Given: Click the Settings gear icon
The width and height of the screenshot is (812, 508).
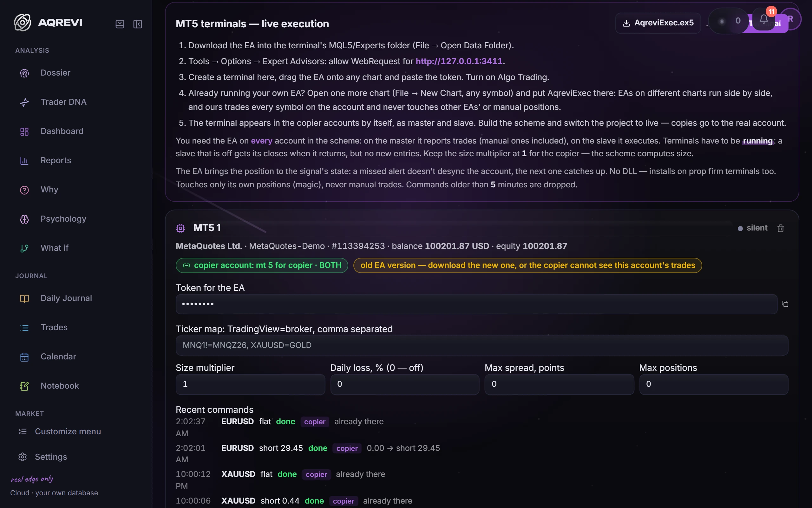Looking at the screenshot, I should (x=23, y=457).
